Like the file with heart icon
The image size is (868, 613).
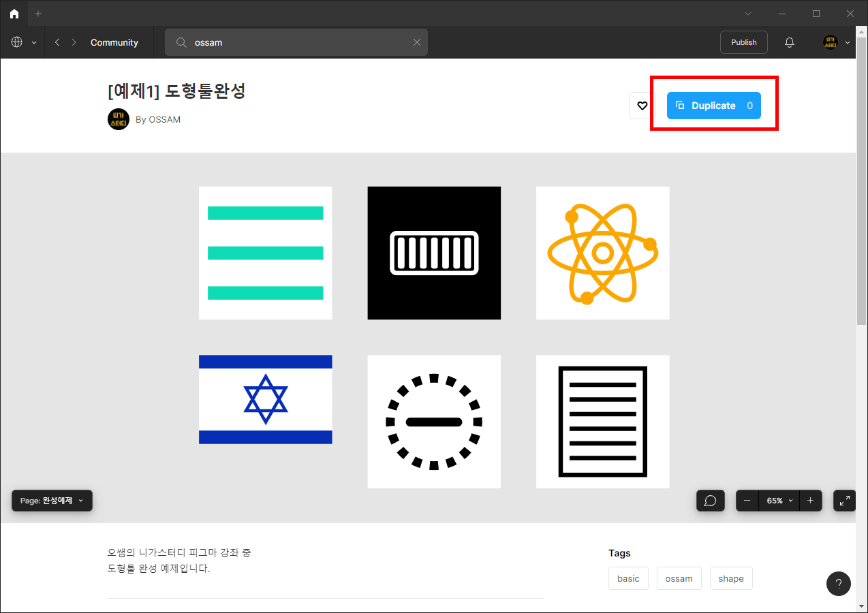coord(642,106)
